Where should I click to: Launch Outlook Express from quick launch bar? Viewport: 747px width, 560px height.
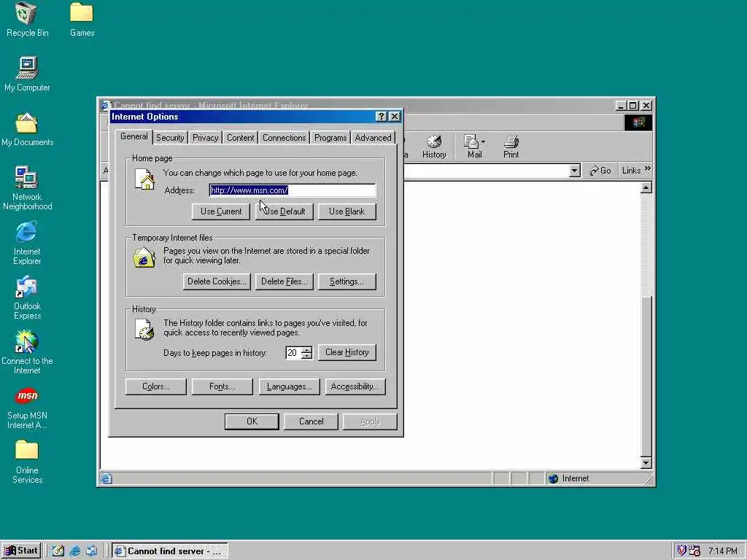91,551
